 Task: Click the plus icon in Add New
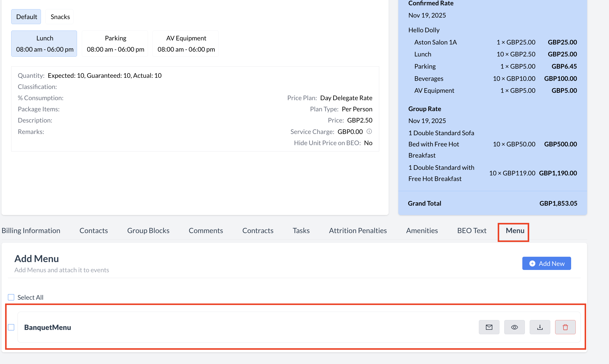532,264
